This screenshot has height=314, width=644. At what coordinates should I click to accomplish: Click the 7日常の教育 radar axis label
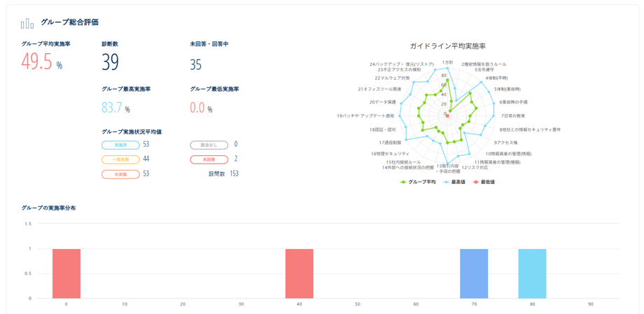(512, 115)
